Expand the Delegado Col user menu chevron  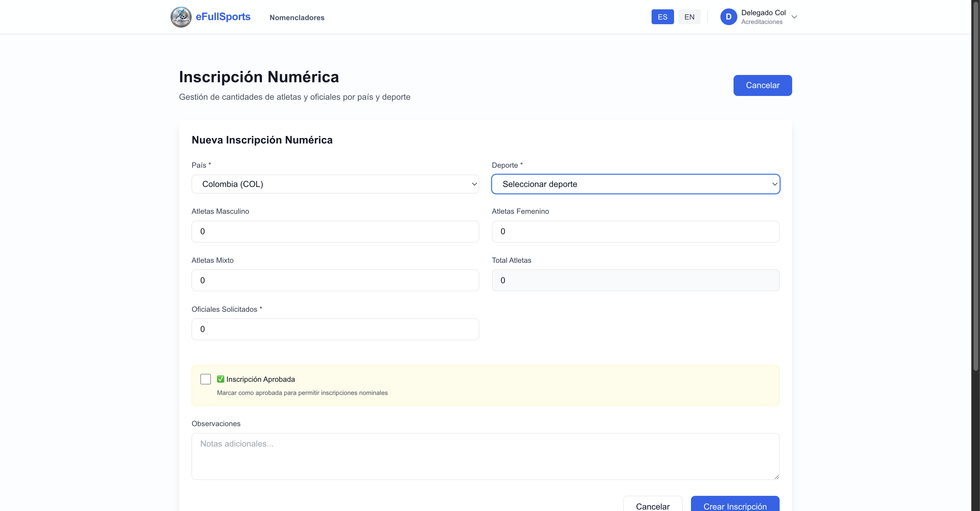[794, 17]
